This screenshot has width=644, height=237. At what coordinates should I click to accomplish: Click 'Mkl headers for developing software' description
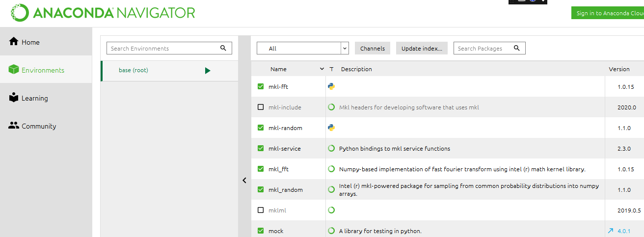(x=409, y=107)
